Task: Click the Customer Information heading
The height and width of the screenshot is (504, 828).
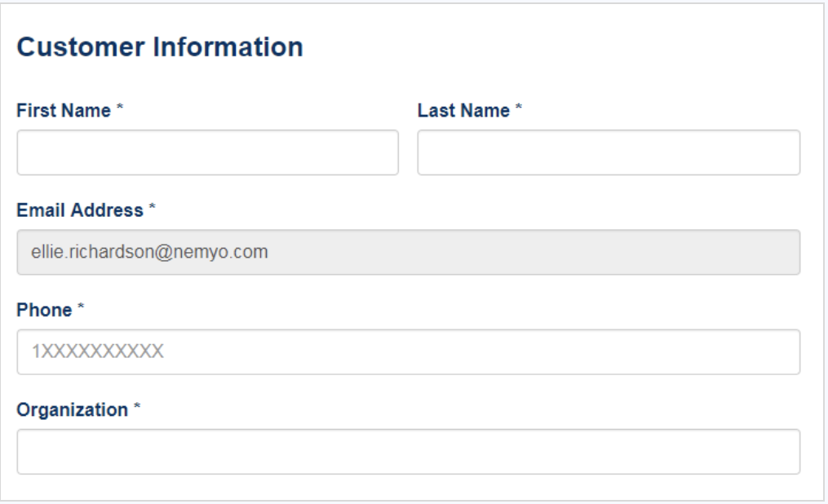Action: pyautogui.click(x=160, y=46)
